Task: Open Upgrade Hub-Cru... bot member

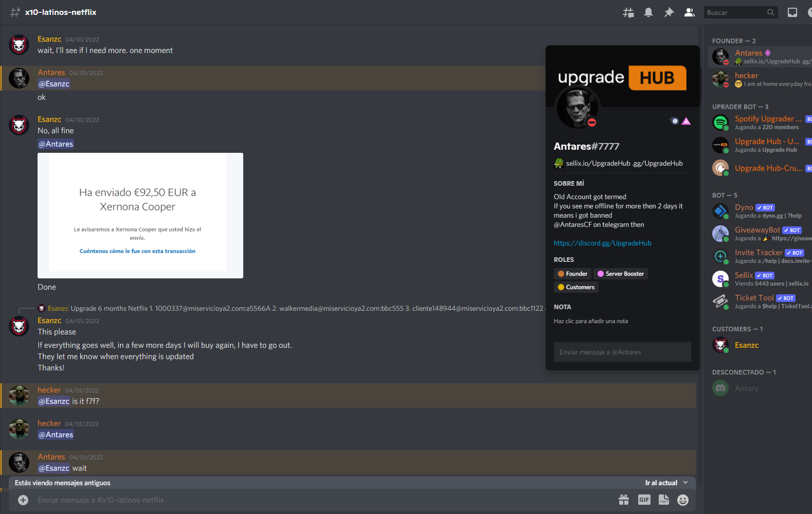Action: [760, 168]
